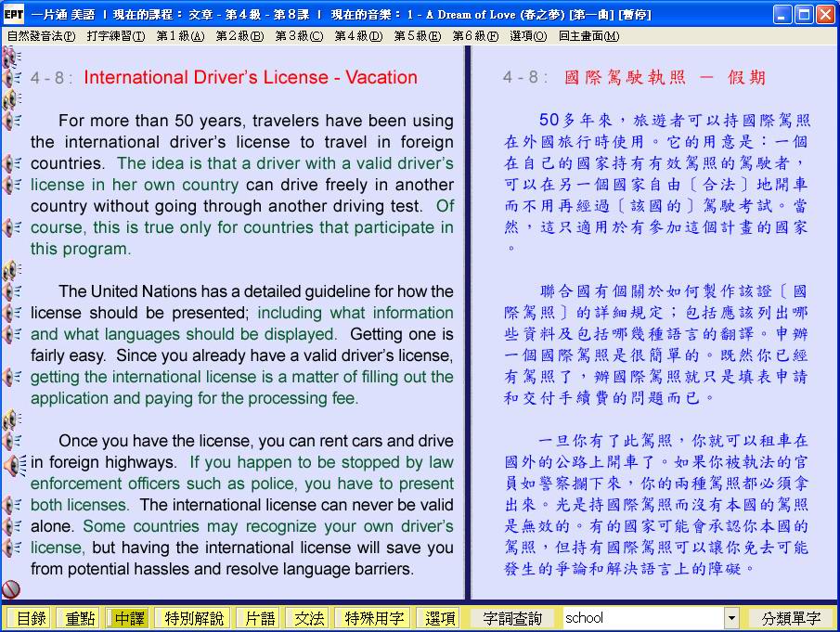Image resolution: width=840 pixels, height=632 pixels.
Task: Click the red stop playback icon
Action: (x=11, y=589)
